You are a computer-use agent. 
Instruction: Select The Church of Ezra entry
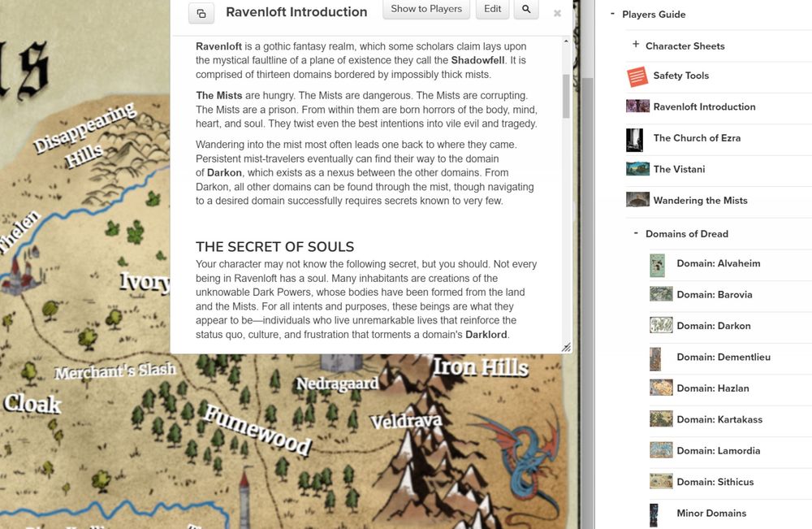tap(697, 138)
